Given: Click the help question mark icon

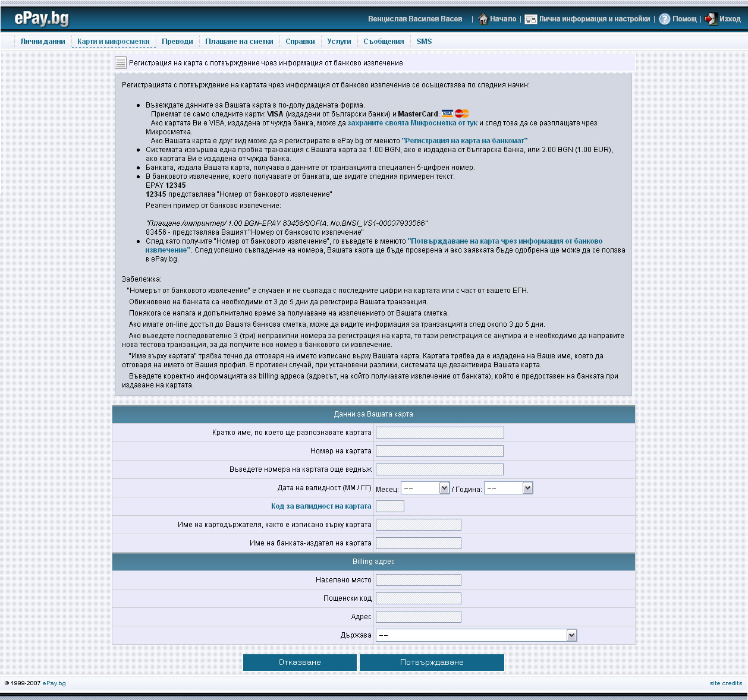Looking at the screenshot, I should (x=664, y=19).
